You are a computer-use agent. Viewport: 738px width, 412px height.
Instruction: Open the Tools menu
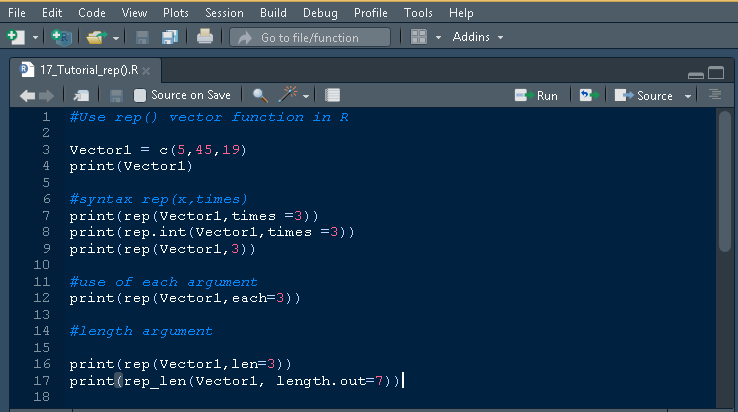[x=418, y=13]
